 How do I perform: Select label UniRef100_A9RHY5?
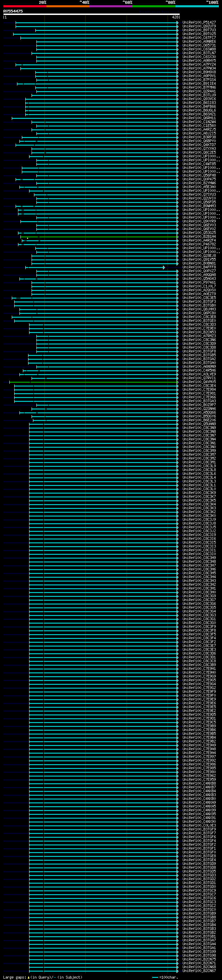(x=199, y=61)
